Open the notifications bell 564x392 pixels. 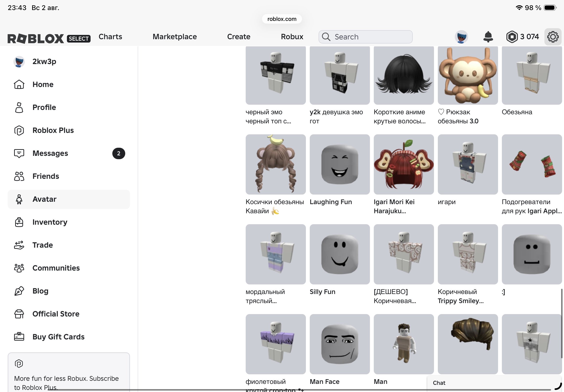pos(488,37)
